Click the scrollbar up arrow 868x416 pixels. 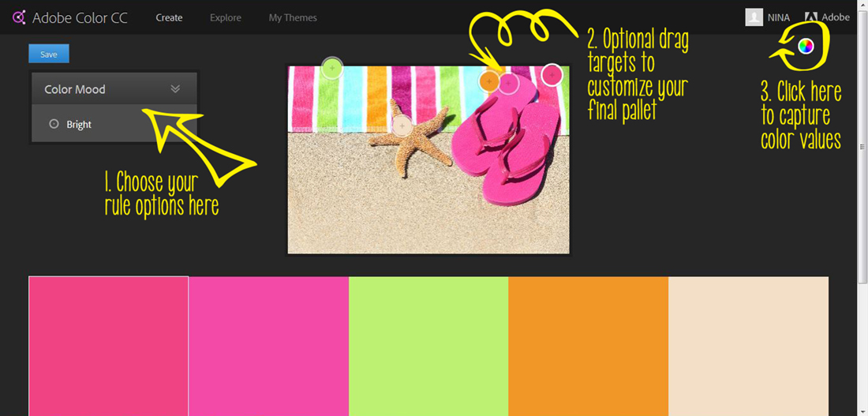pos(862,5)
